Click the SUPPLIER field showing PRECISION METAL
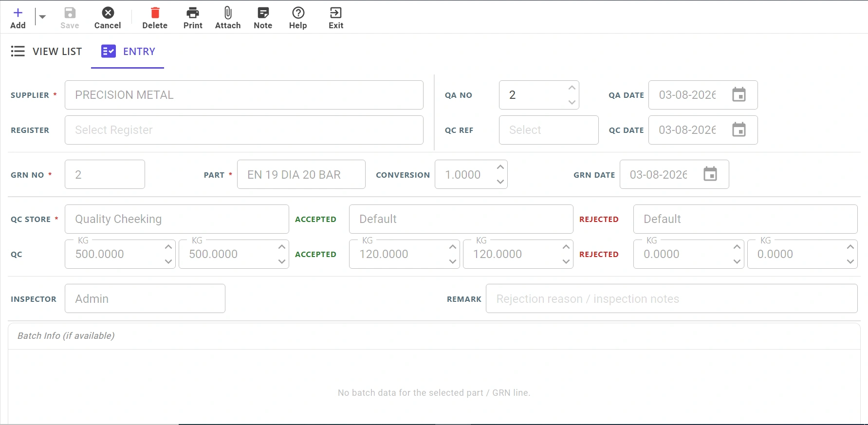Image resolution: width=868 pixels, height=425 pixels. 244,95
